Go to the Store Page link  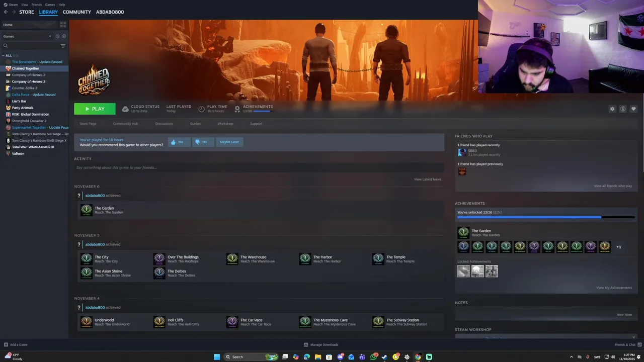[x=88, y=124]
